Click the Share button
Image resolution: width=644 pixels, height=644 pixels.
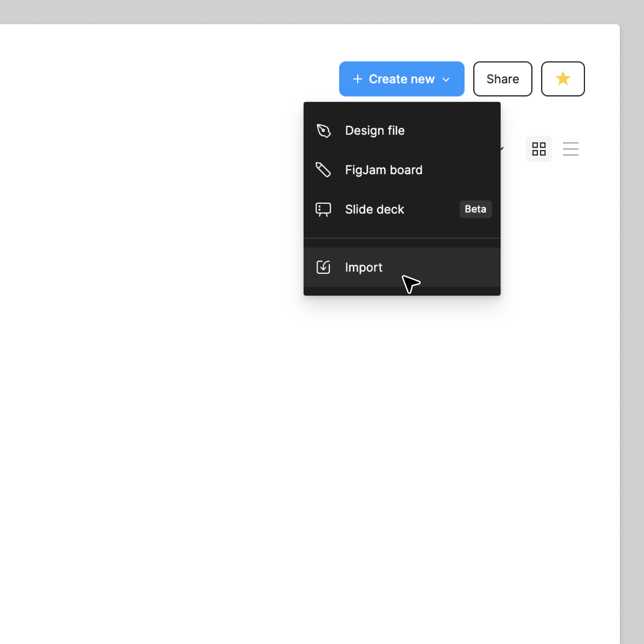[x=502, y=79]
